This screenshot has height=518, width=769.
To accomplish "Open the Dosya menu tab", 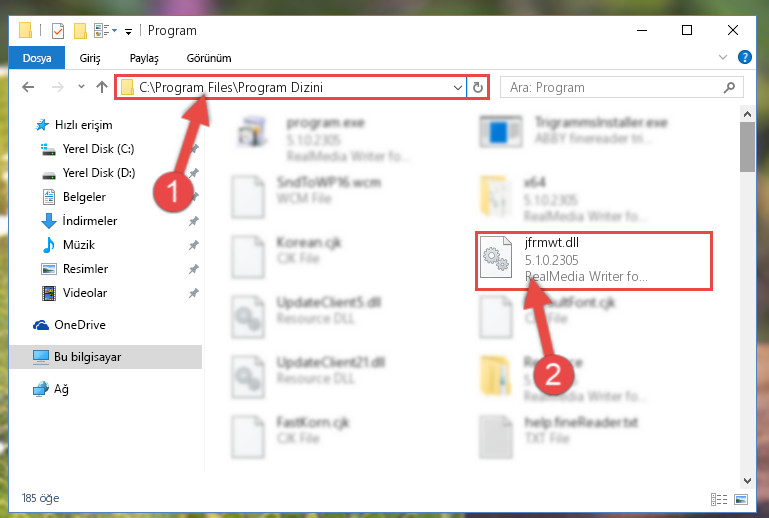I will click(x=37, y=58).
